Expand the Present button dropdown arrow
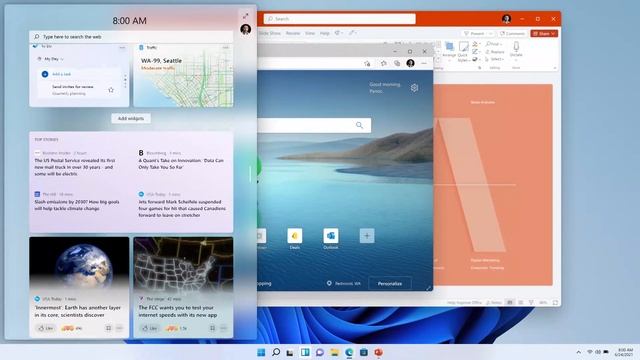Image resolution: width=640 pixels, height=360 pixels. tap(491, 33)
